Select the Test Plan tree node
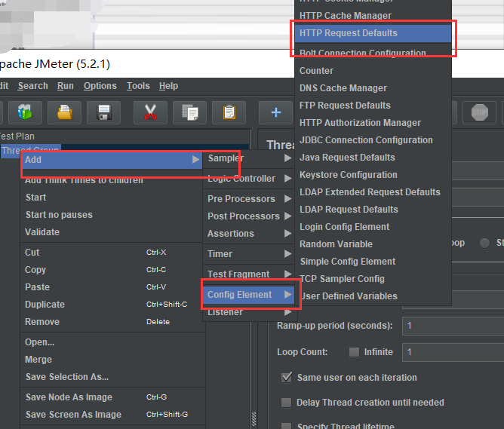 coord(17,136)
